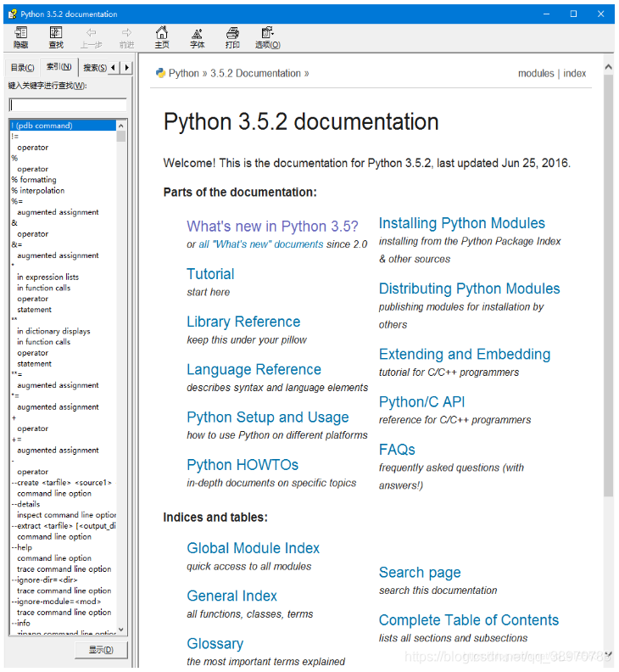Open Extending and Embedding link
The width and height of the screenshot is (619, 672).
click(x=465, y=354)
